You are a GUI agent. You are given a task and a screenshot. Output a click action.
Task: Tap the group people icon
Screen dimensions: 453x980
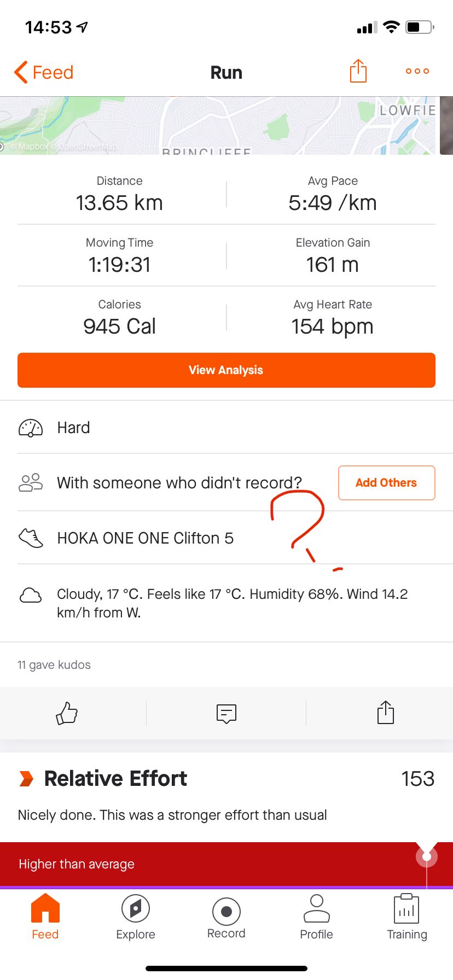click(31, 482)
